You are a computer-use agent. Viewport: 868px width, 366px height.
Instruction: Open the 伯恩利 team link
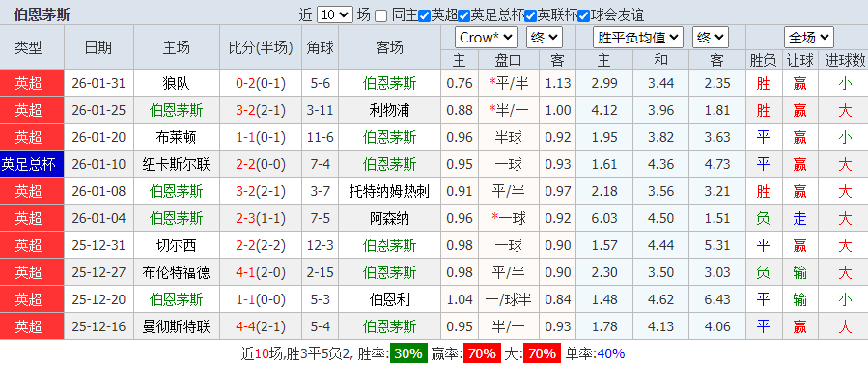pos(390,300)
